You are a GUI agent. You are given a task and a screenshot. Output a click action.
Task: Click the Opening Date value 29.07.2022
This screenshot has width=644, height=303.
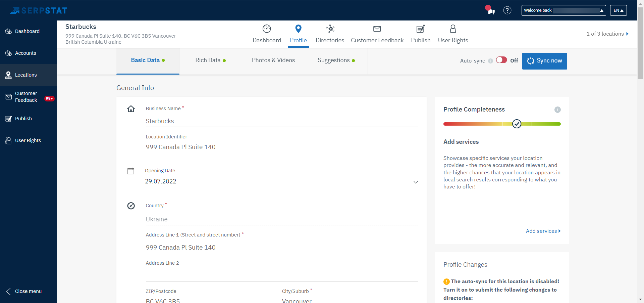tap(160, 181)
